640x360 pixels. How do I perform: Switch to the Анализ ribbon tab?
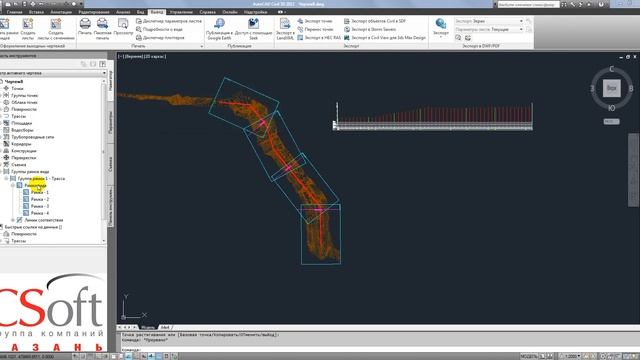tap(123, 12)
